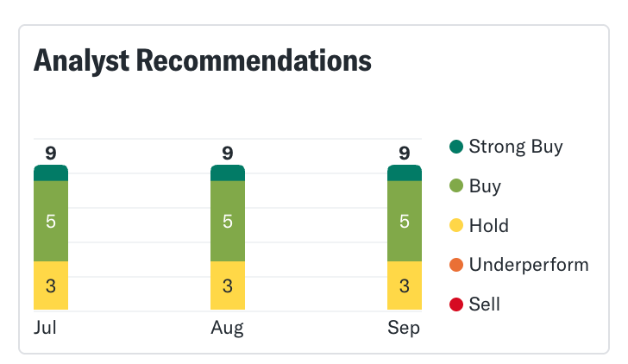Click the orange Underperform legend dot
This screenshot has width=628, height=364.
pyautogui.click(x=456, y=265)
